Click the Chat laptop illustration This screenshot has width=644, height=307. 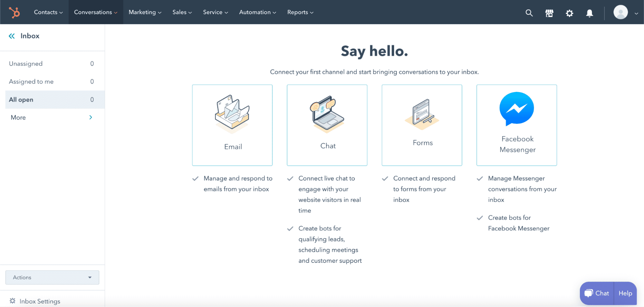(327, 114)
